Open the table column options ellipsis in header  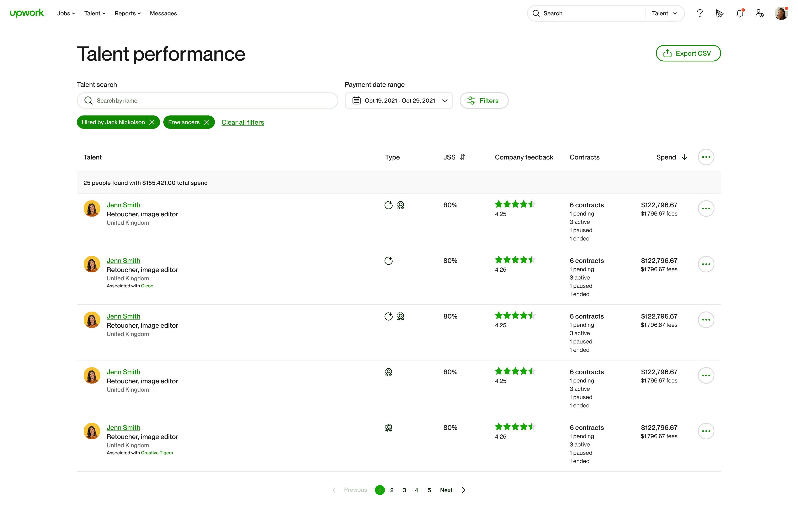pos(706,157)
